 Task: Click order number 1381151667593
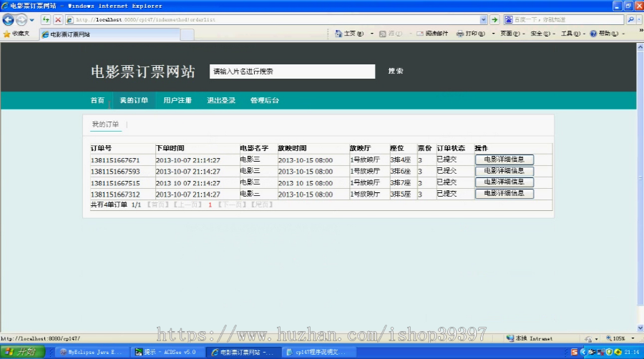coord(115,172)
